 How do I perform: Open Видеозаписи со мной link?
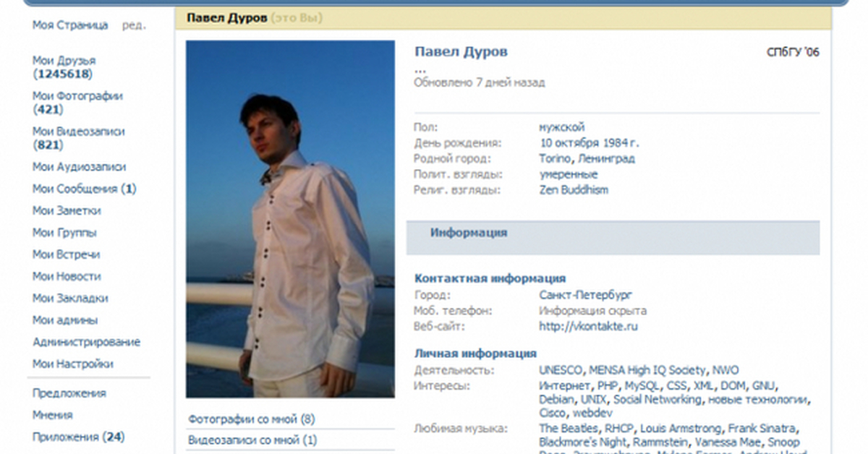(252, 440)
